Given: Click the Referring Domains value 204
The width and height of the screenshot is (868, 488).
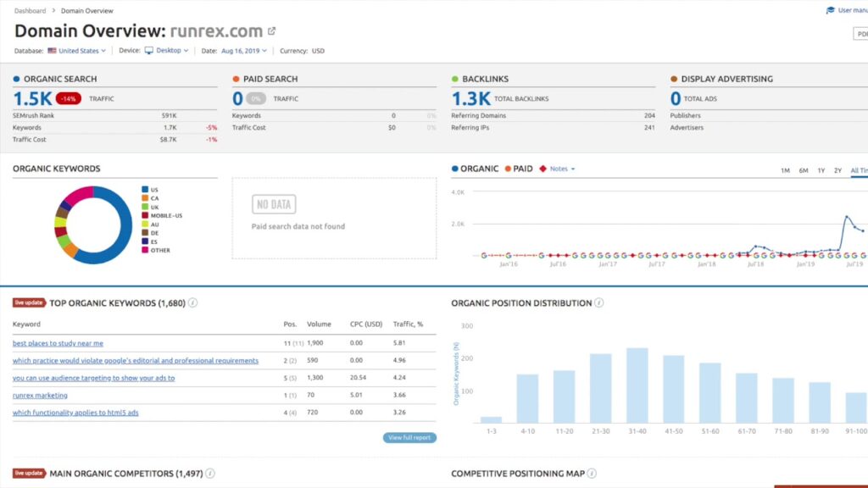Looking at the screenshot, I should [x=649, y=115].
